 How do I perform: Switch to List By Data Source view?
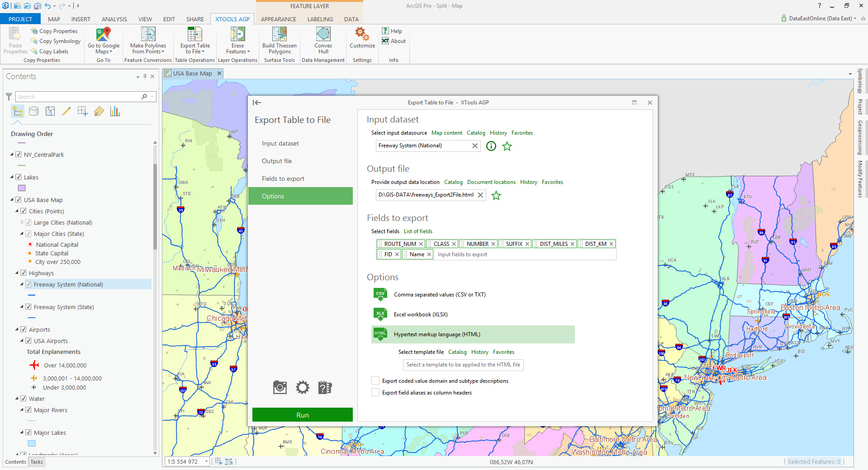click(34, 111)
